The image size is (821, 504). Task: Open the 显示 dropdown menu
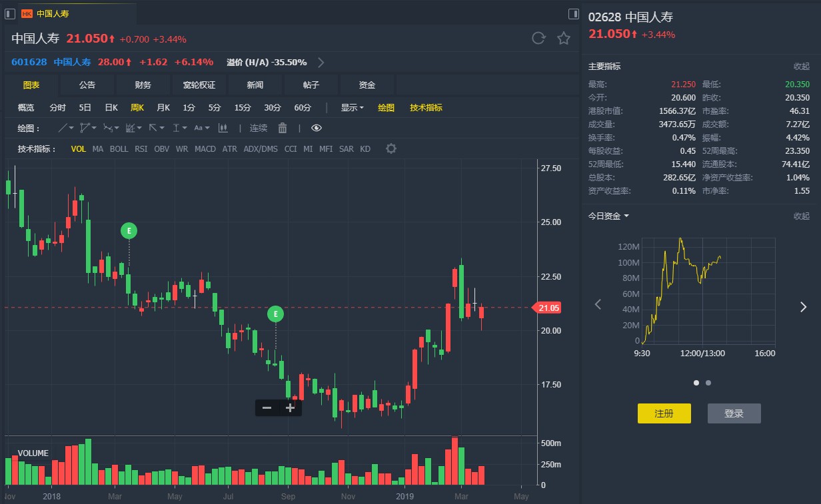(x=352, y=108)
